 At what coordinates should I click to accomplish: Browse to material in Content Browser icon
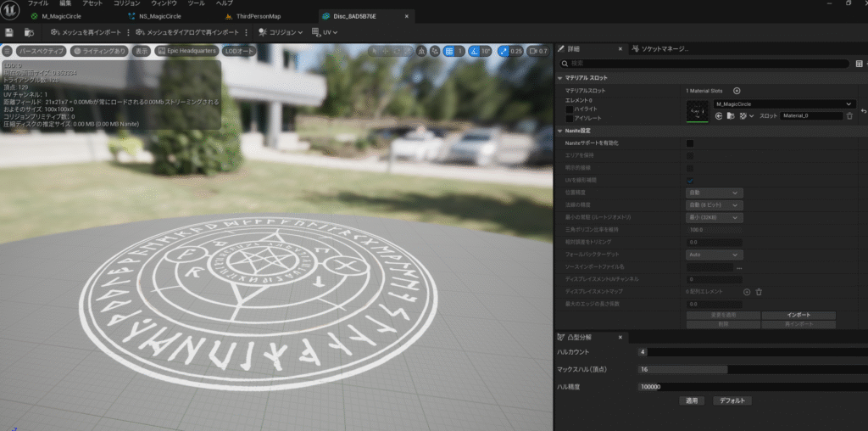(x=731, y=116)
